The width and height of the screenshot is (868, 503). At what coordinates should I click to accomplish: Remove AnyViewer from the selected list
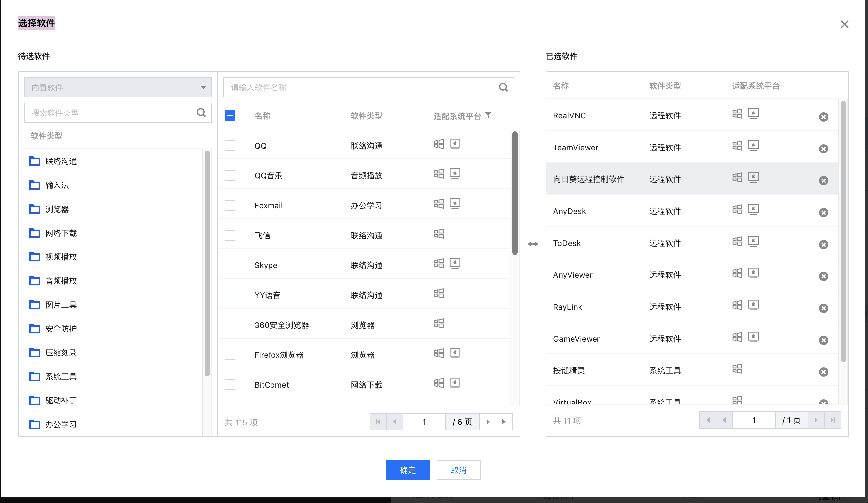tap(823, 276)
